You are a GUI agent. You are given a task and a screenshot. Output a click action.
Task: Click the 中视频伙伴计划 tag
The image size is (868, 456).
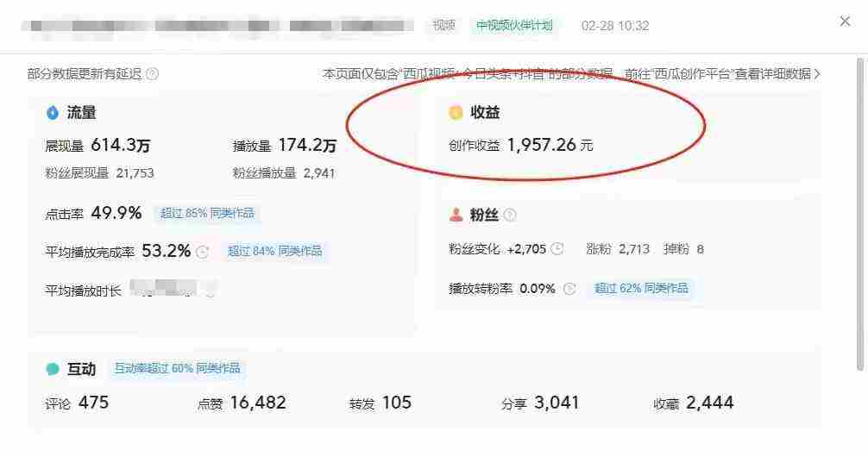tap(514, 25)
